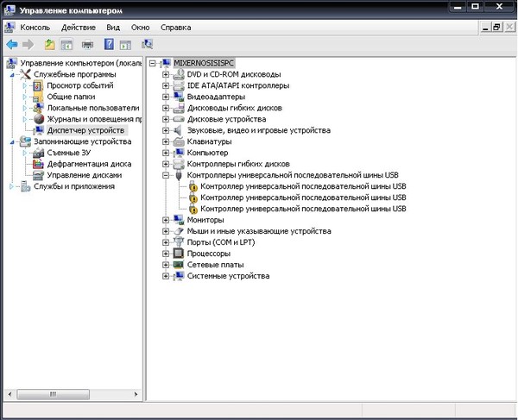Click the IDE ATA/ATAPI контроллеры icon
Image resolution: width=518 pixels, height=420 pixels.
coord(179,85)
